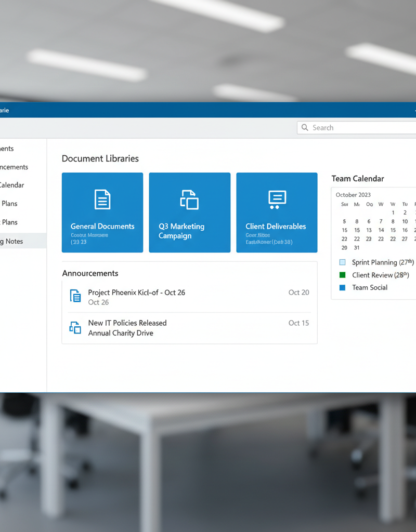Image resolution: width=416 pixels, height=532 pixels.
Task: Select day 13 in the Team Calendar
Action: click(369, 230)
